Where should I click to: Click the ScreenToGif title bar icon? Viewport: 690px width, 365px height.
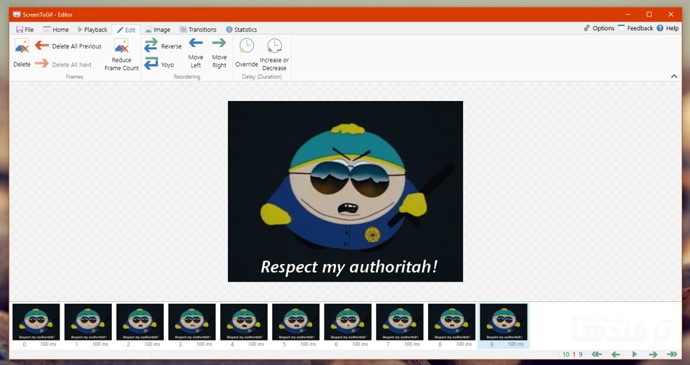coord(17,15)
